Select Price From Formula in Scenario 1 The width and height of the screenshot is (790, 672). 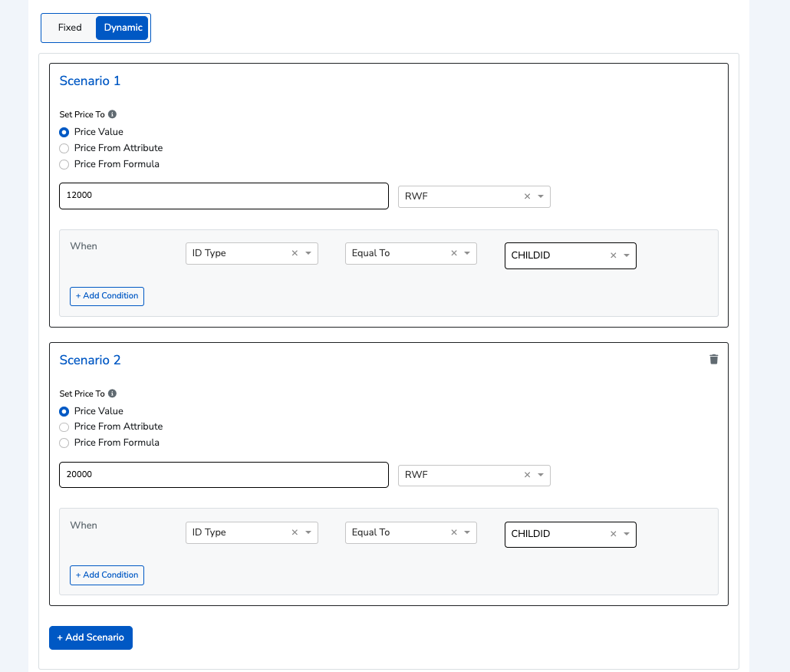point(64,164)
